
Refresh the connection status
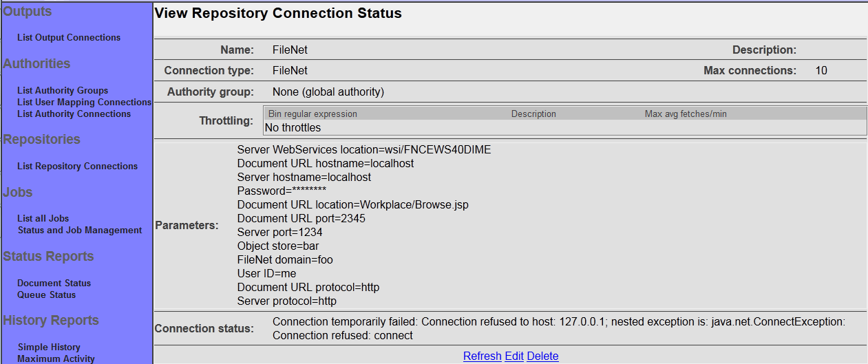(483, 356)
